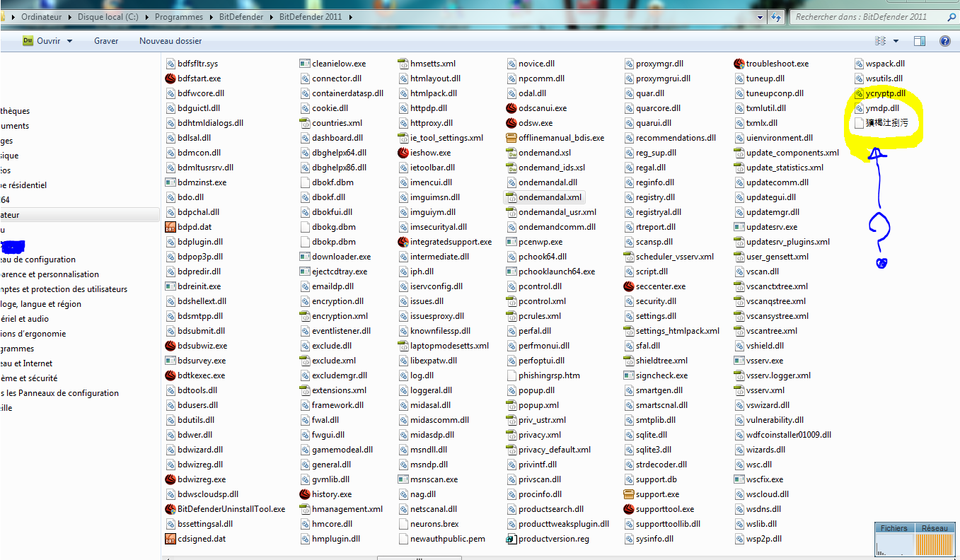The height and width of the screenshot is (560, 960).
Task: Click the bdpd.dat orange file icon
Action: pos(170,227)
